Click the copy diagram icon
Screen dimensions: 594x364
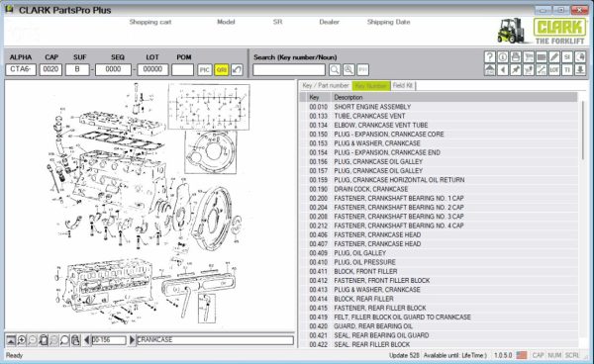click(76, 340)
